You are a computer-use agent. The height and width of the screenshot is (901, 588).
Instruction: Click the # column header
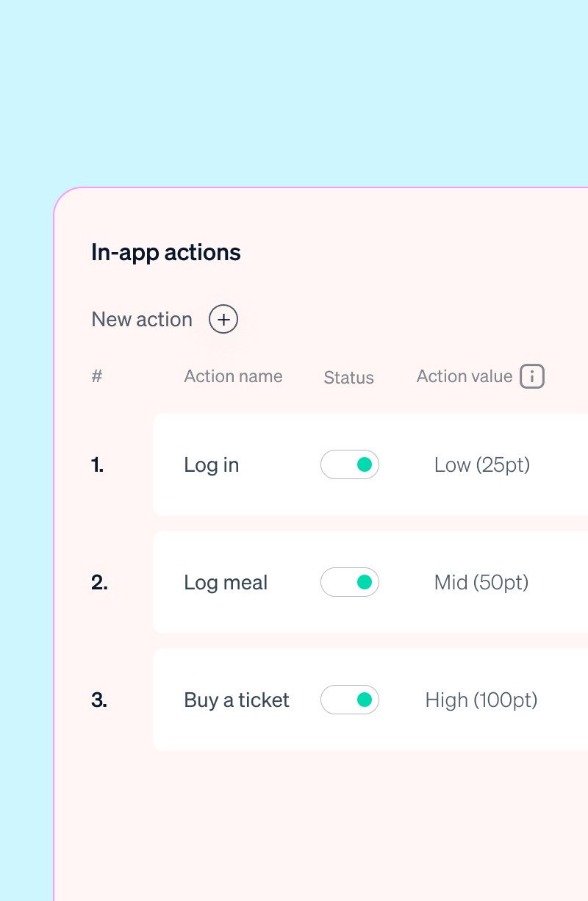97,376
